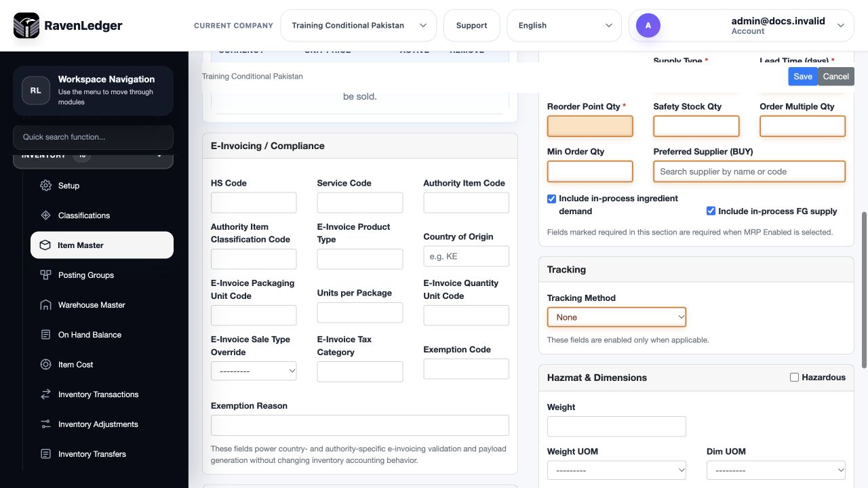Viewport: 868px width, 488px height.
Task: Open the Current Company dropdown
Action: [x=358, y=26]
